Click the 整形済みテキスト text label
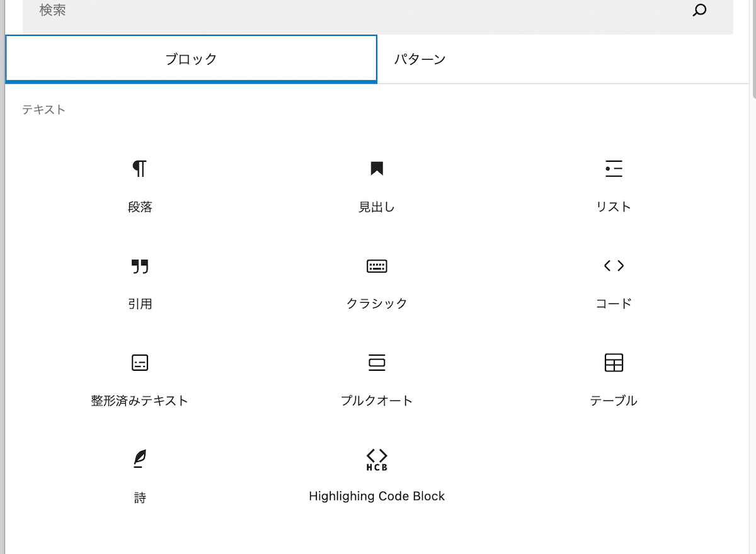Viewport: 756px width, 554px height. pyautogui.click(x=139, y=400)
